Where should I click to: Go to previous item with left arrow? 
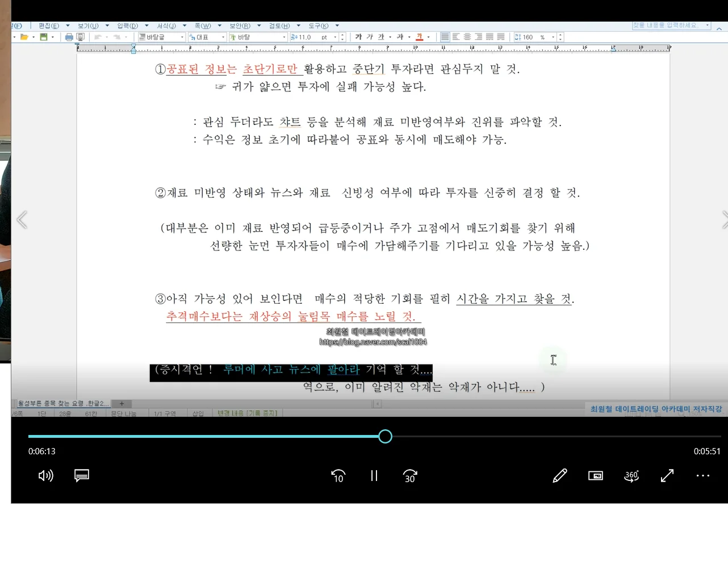tap(22, 220)
